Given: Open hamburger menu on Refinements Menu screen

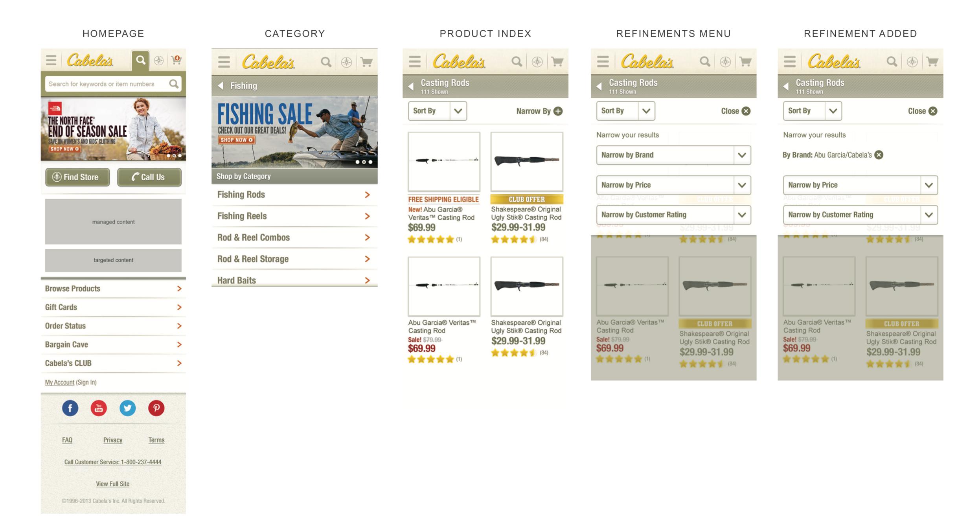Looking at the screenshot, I should [x=602, y=61].
